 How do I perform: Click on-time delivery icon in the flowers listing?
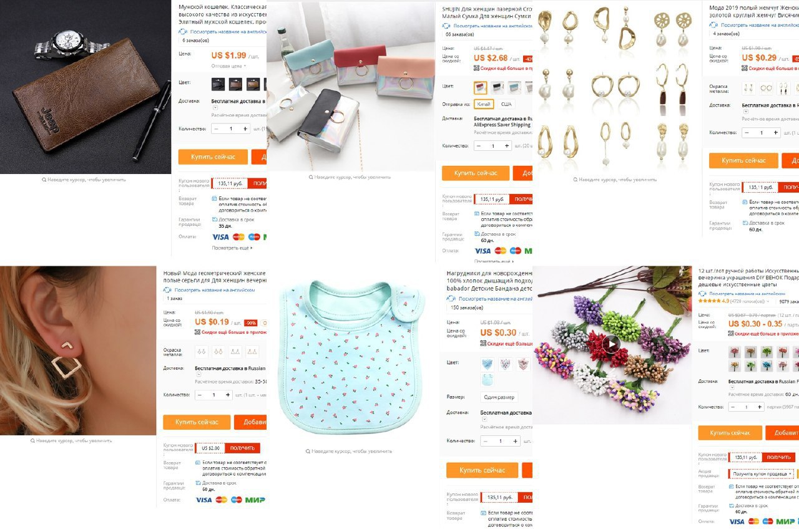coord(732,506)
